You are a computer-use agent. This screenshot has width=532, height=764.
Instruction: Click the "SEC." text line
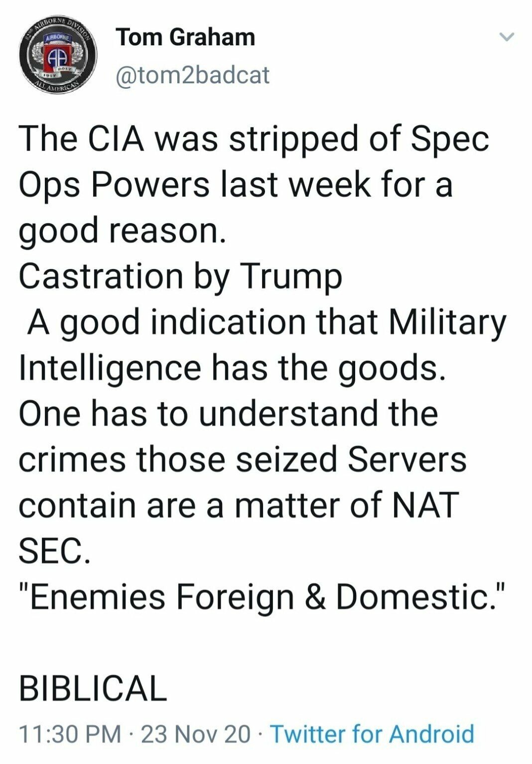click(55, 551)
